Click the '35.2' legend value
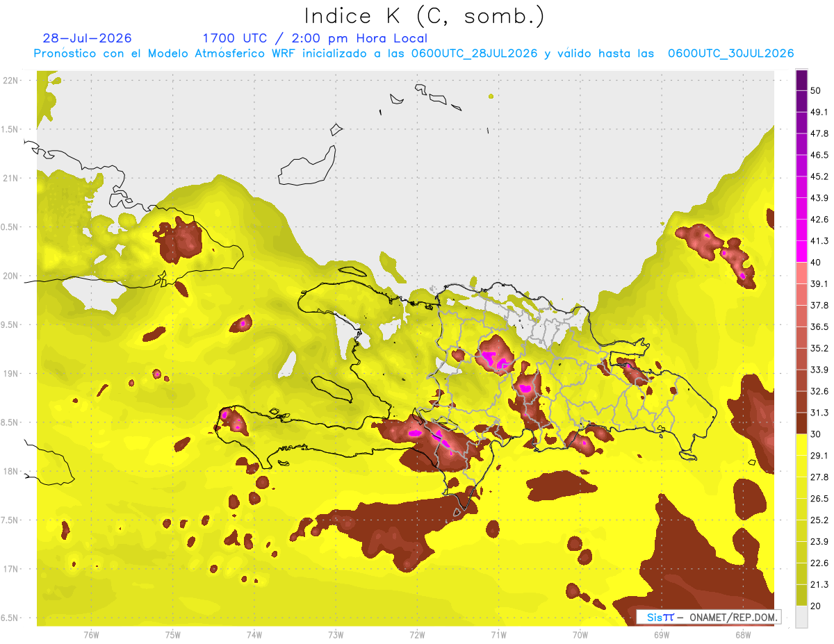This screenshot has width=834, height=644. coord(819,349)
